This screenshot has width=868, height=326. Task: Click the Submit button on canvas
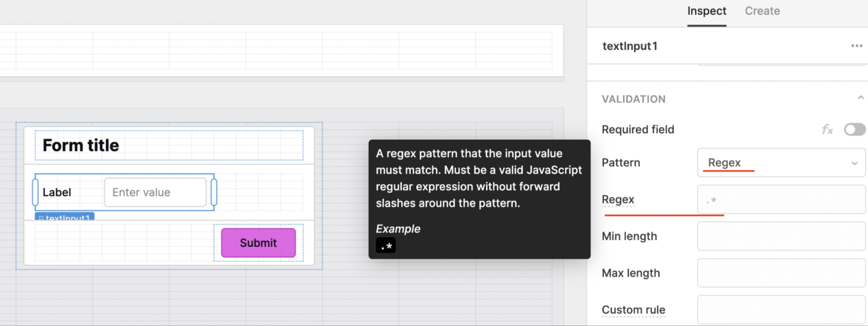[258, 242]
